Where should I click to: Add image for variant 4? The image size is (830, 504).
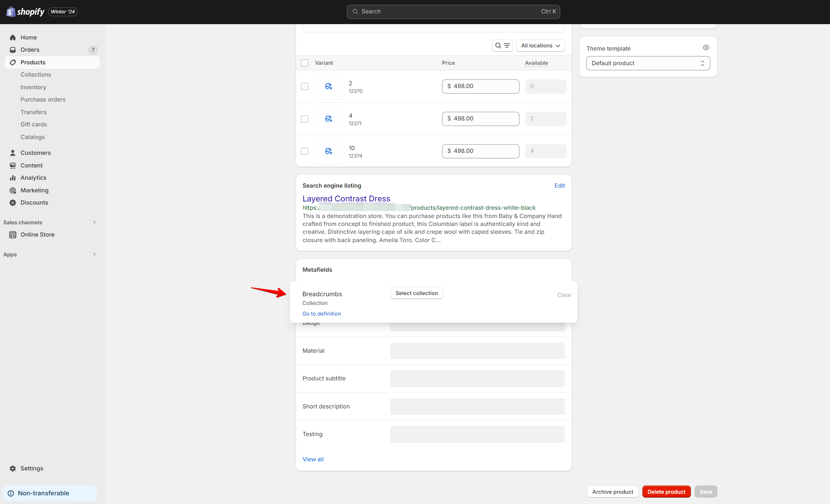click(x=328, y=119)
